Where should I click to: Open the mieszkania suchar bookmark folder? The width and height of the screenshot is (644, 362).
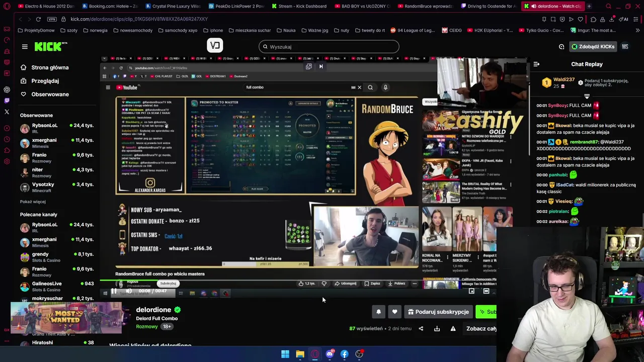249,30
